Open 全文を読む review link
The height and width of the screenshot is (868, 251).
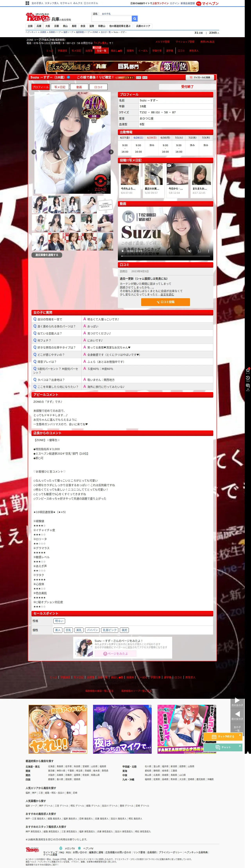167,294
